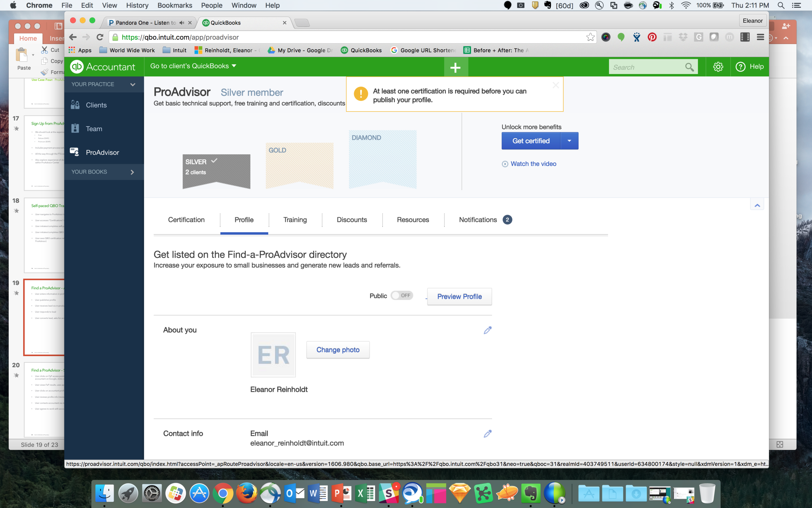
Task: Click the Paste clipboard icon in PowerPoint
Action: 22,54
